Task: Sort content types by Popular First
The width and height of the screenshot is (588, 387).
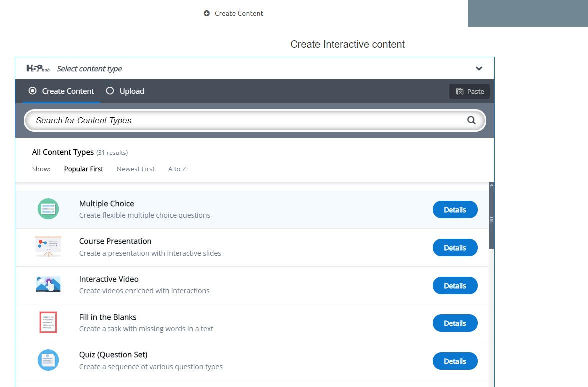Action: pyautogui.click(x=83, y=169)
